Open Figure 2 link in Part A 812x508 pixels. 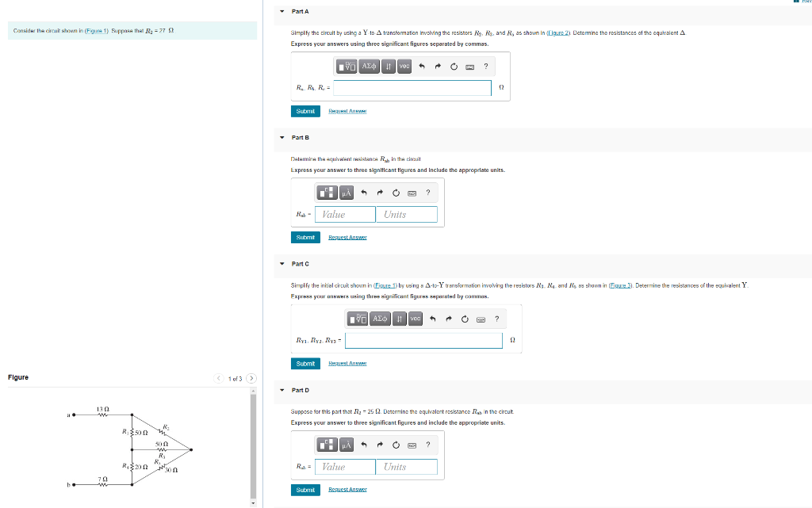tap(558, 33)
